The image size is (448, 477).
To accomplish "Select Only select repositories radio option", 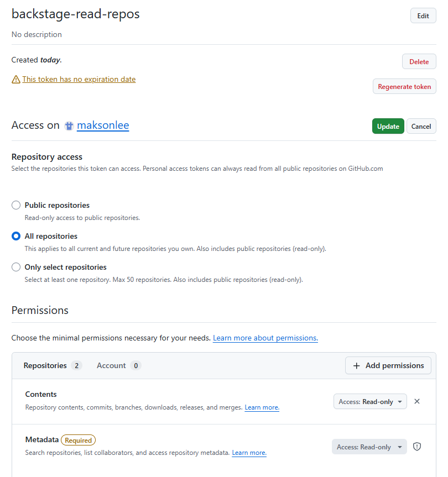I will click(16, 267).
